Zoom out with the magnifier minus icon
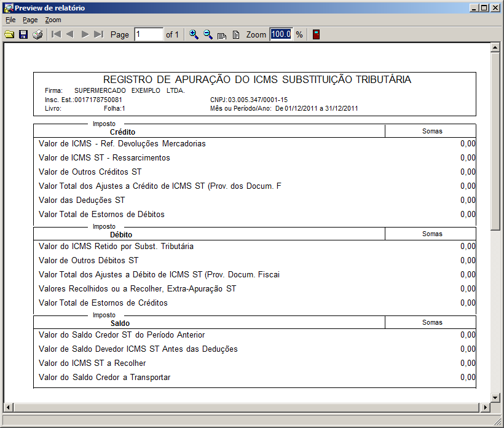This screenshot has width=504, height=428. (208, 34)
